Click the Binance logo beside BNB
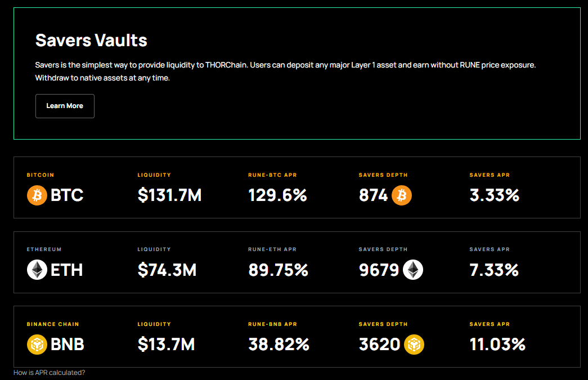Screen dimensions: 588x380 coord(37,345)
